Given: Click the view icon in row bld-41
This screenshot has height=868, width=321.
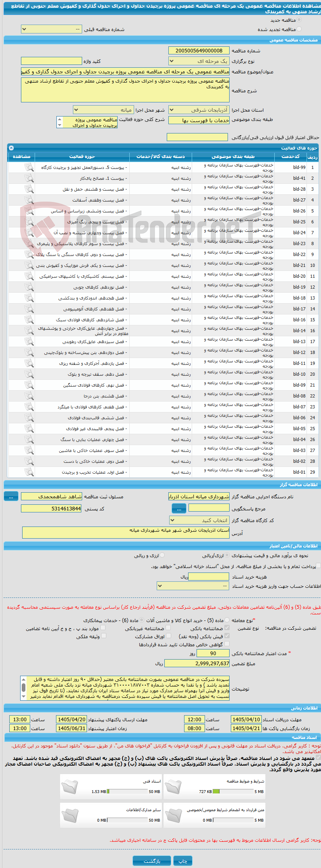Looking at the screenshot, I should [29, 178].
